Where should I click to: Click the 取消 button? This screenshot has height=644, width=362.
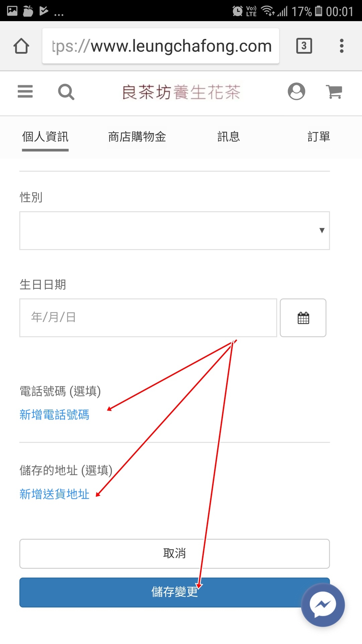pos(175,554)
